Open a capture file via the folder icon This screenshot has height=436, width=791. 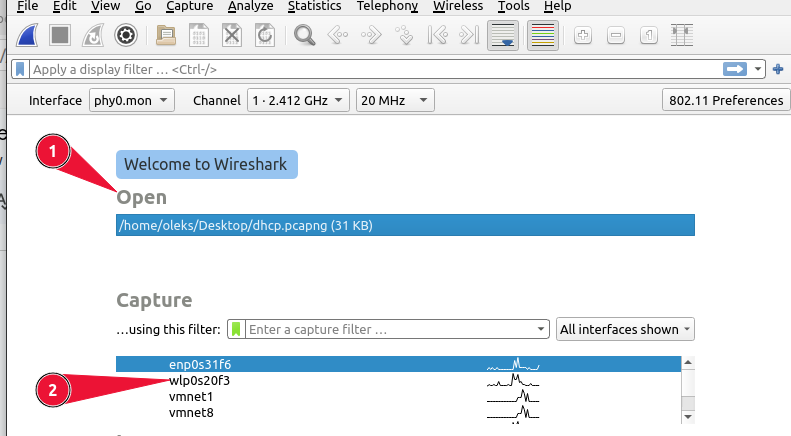click(167, 37)
